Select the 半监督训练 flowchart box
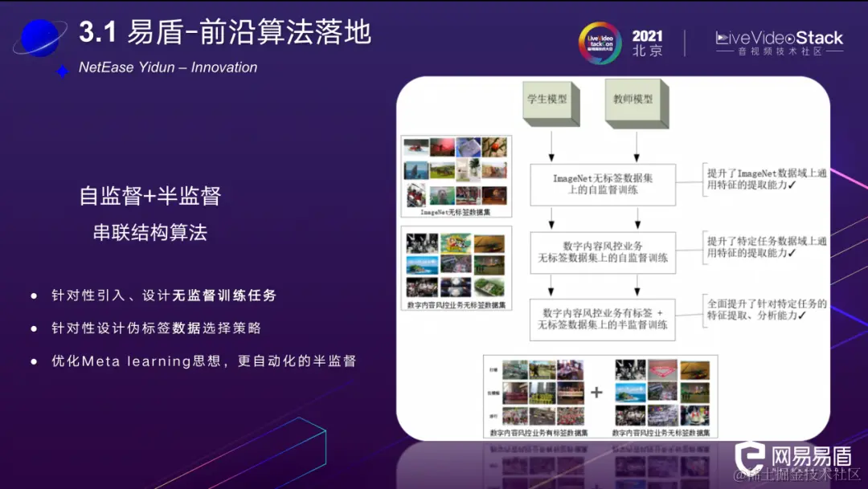Image resolution: width=868 pixels, height=489 pixels. tap(602, 320)
